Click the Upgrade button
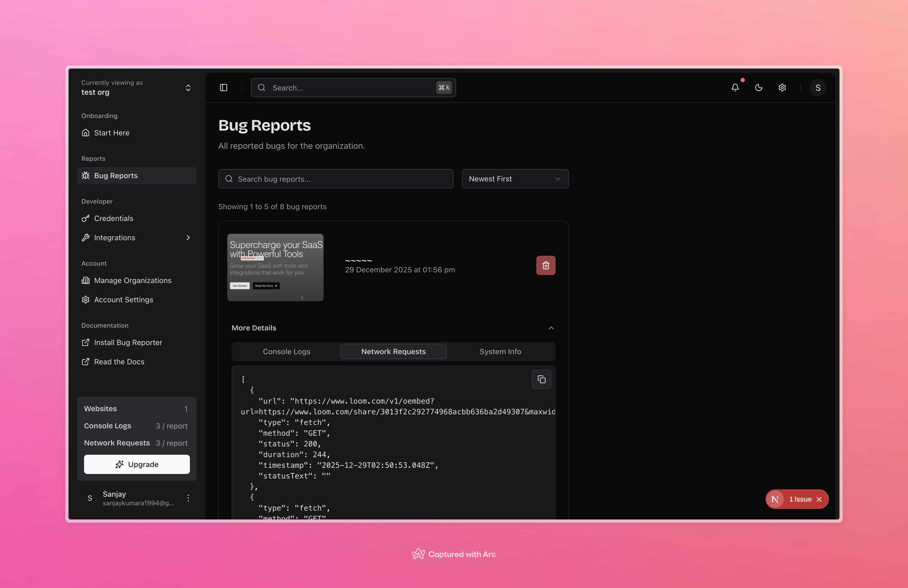908x588 pixels. [x=137, y=464]
